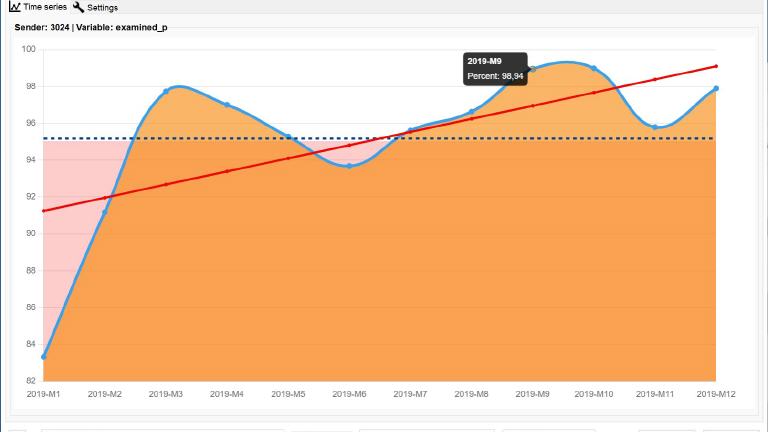The width and height of the screenshot is (768, 432).
Task: Open the Time series tab label
Action: (45, 7)
